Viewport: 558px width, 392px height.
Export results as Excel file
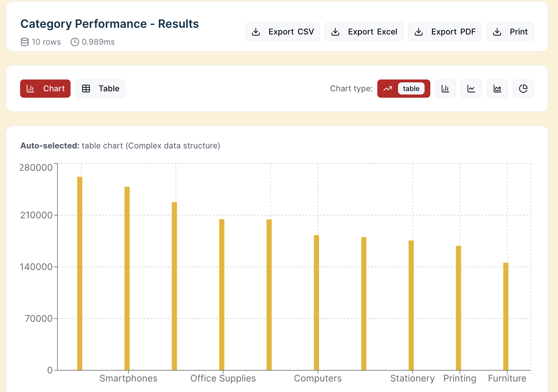pos(364,32)
